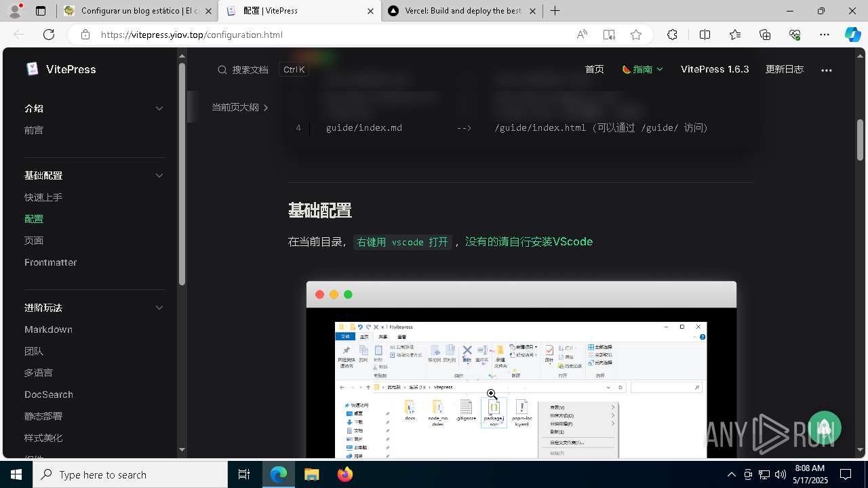
Task: Select the active 配置 sidebar item
Action: (34, 219)
